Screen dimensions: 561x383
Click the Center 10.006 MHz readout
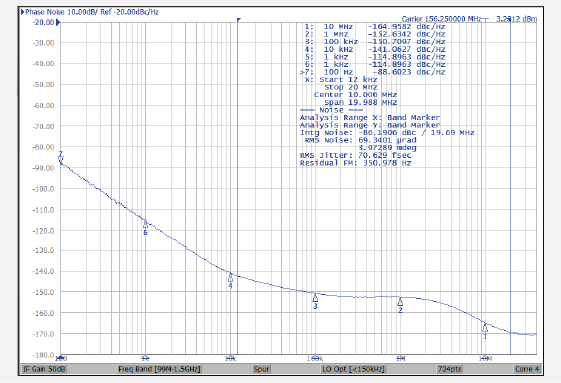355,94
